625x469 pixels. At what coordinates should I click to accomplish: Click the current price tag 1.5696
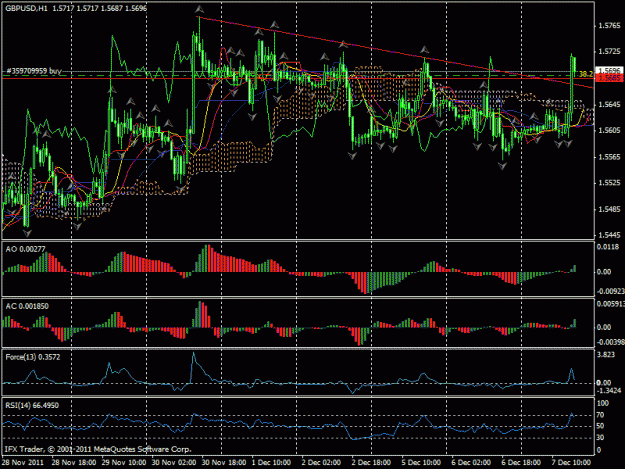(x=609, y=71)
